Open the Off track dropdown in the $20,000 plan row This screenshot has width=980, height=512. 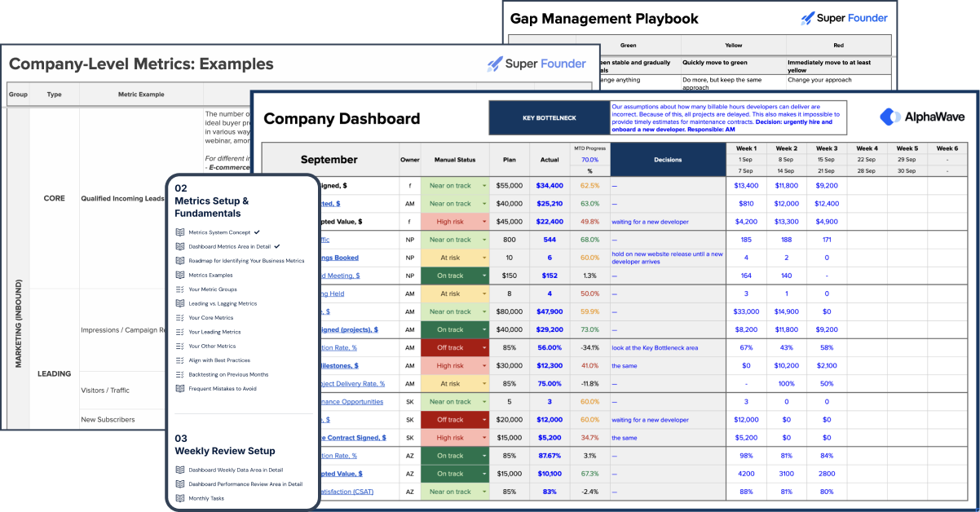(x=484, y=420)
